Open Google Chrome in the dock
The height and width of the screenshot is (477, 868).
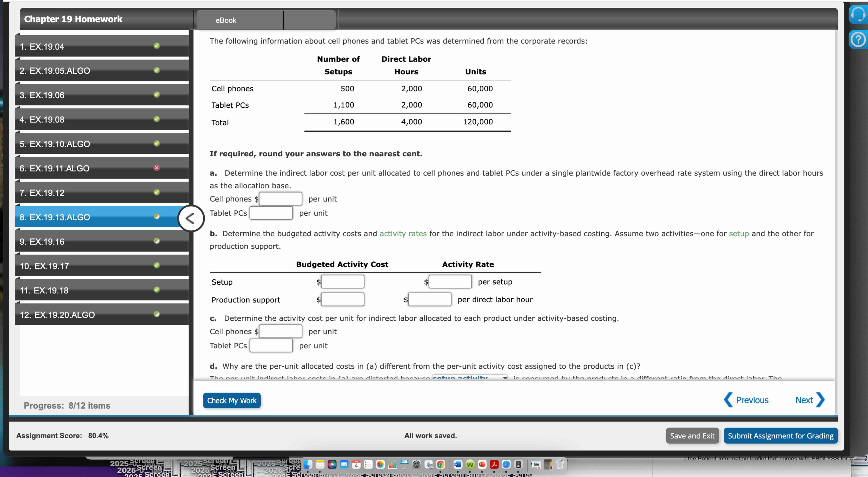pyautogui.click(x=440, y=464)
